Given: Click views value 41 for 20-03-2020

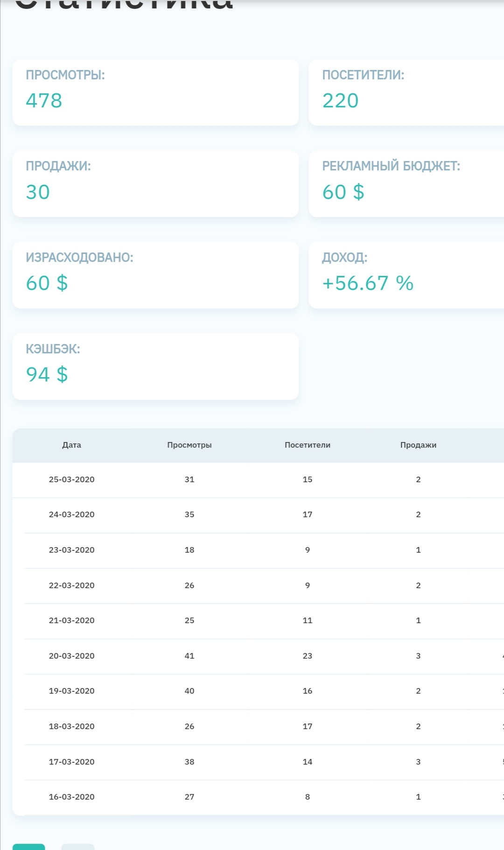Looking at the screenshot, I should [189, 656].
